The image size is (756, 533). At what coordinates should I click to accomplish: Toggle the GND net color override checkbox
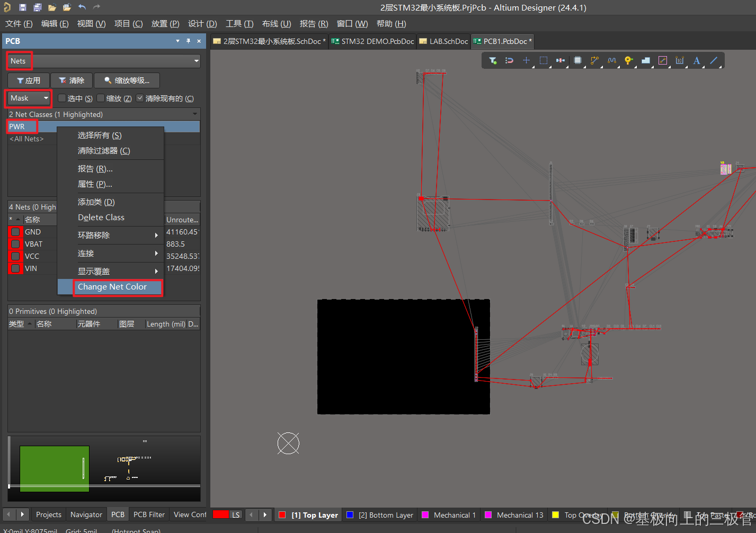click(x=15, y=232)
